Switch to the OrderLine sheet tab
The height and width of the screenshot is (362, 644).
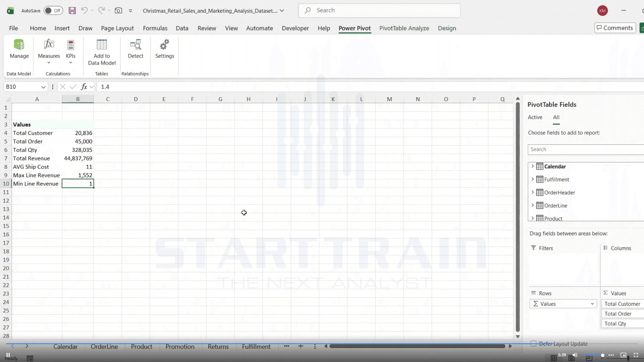click(104, 347)
